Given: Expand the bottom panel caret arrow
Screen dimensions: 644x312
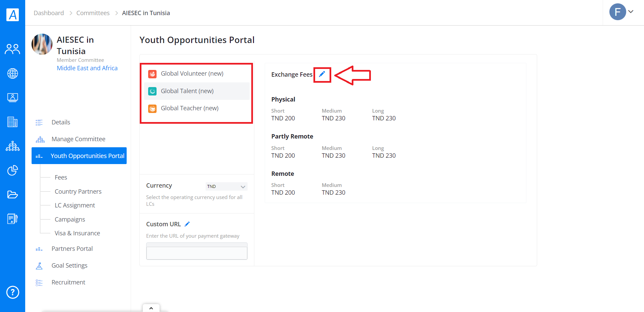Looking at the screenshot, I should [151, 308].
